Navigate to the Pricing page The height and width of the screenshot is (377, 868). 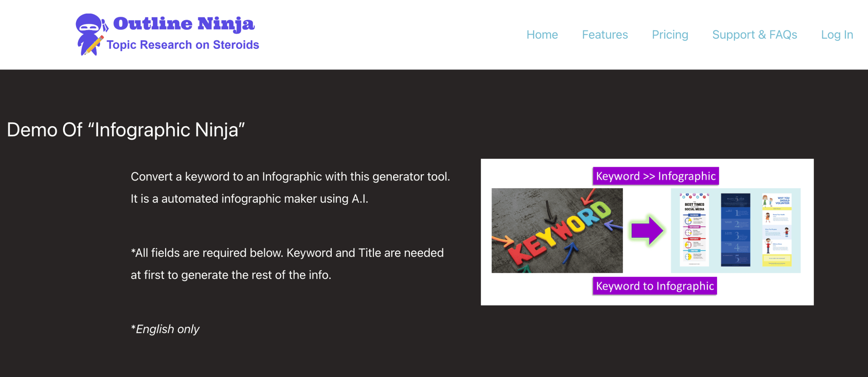click(x=670, y=35)
